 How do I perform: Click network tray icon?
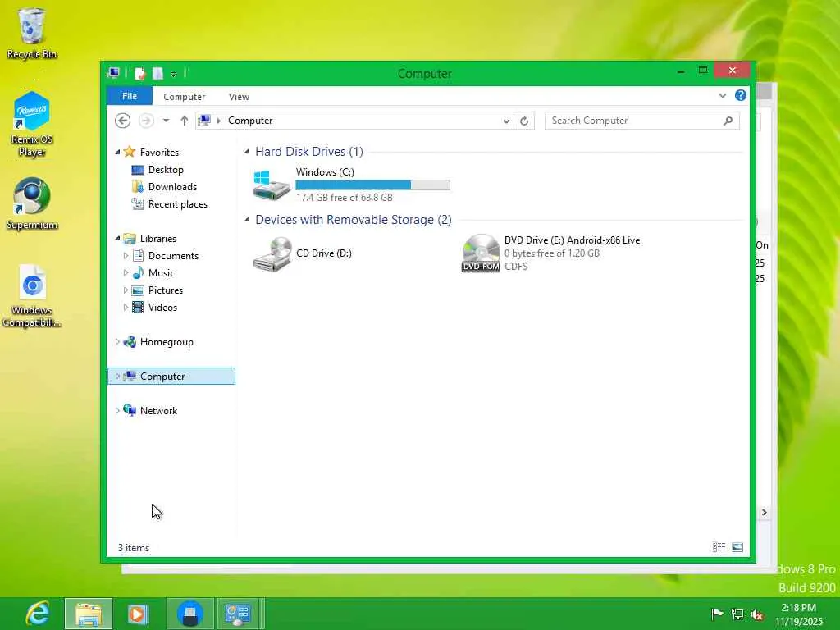[x=737, y=614]
